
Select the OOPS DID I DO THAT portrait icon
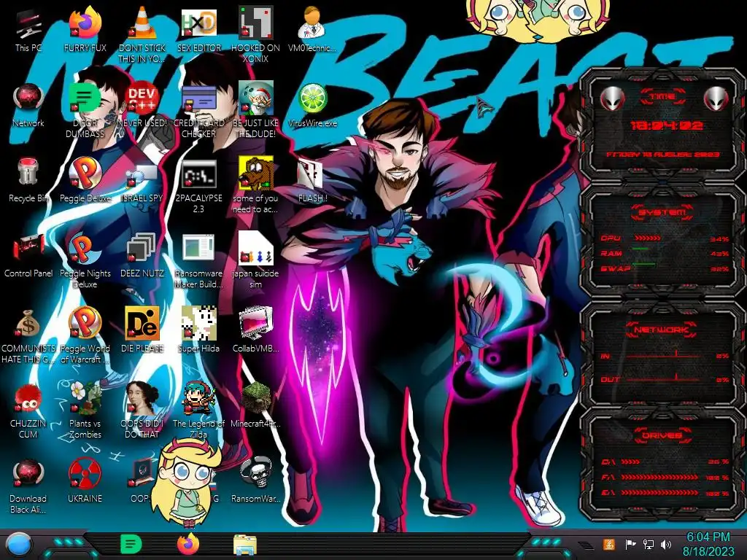142,411
